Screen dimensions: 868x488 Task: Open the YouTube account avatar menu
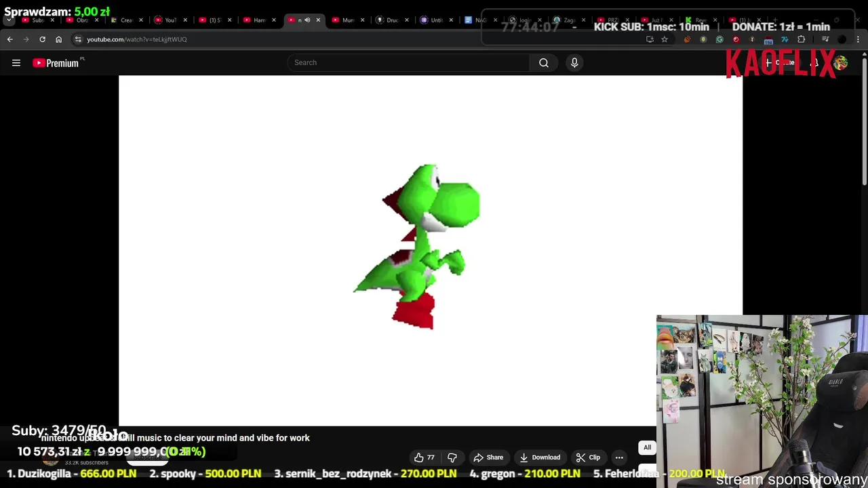841,63
